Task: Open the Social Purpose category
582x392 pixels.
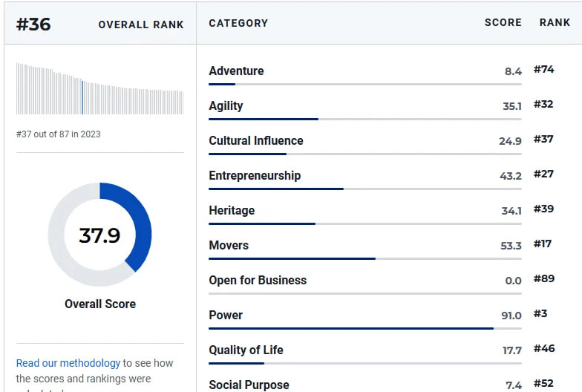Action: pos(249,385)
